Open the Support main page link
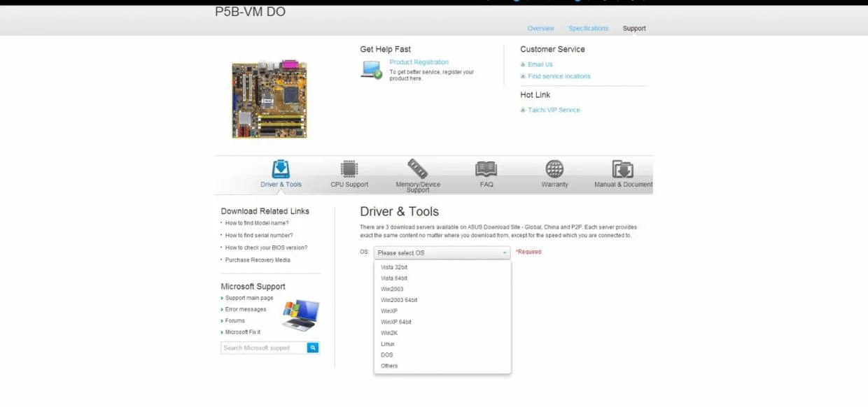The height and width of the screenshot is (407, 868). (249, 298)
